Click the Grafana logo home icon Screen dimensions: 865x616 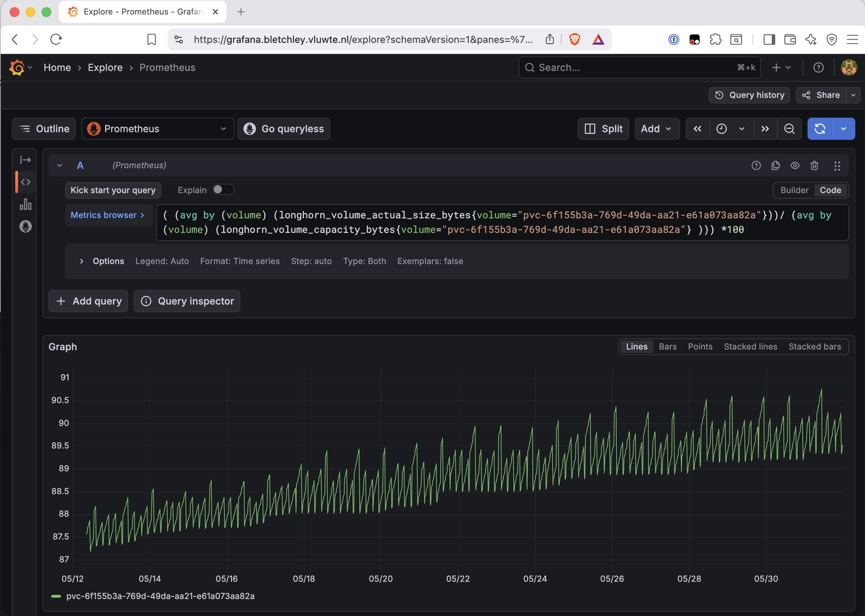point(17,67)
